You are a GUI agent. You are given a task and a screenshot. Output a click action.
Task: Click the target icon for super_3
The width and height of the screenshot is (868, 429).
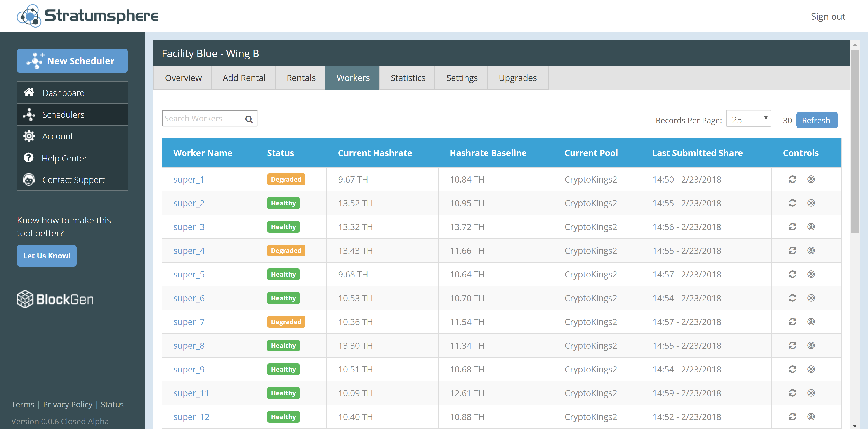tap(811, 227)
